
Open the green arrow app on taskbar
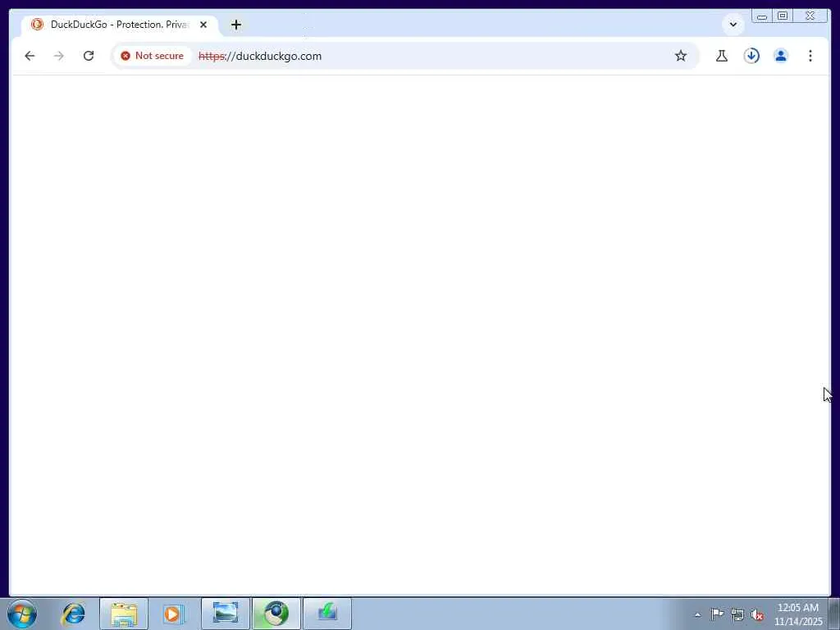point(327,614)
